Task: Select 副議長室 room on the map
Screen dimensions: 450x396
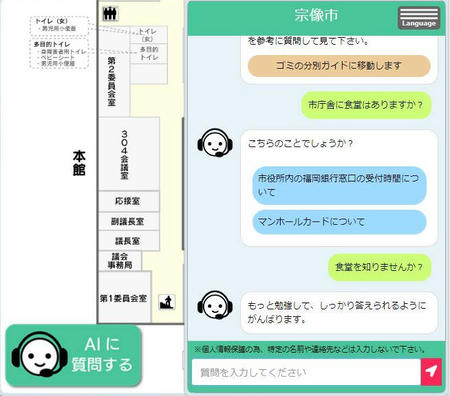Action: point(129,221)
